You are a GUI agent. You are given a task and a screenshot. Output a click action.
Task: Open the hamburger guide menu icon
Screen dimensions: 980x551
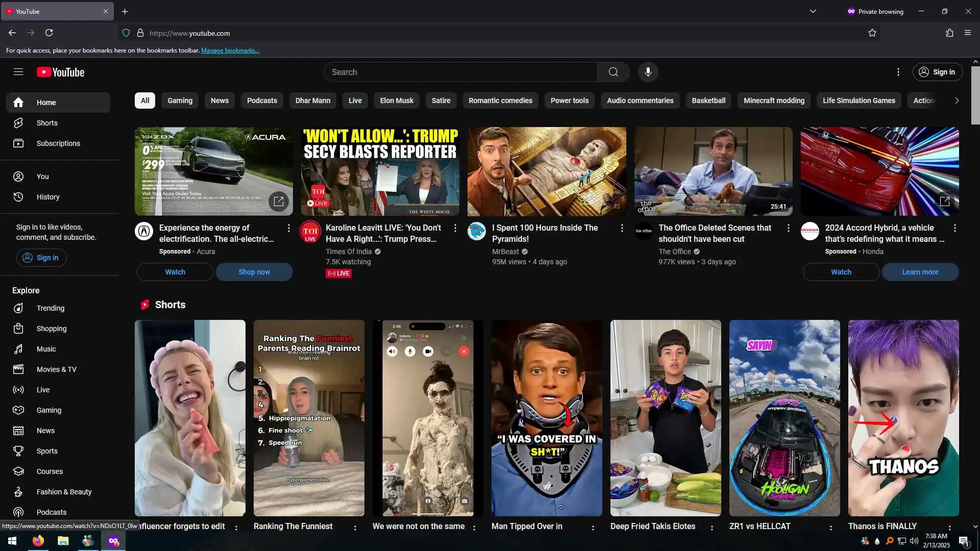18,72
